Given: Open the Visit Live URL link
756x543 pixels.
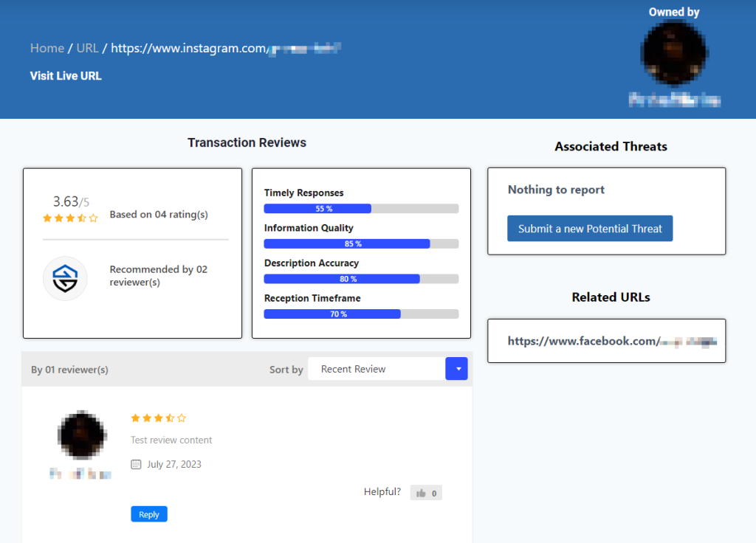Looking at the screenshot, I should (66, 76).
